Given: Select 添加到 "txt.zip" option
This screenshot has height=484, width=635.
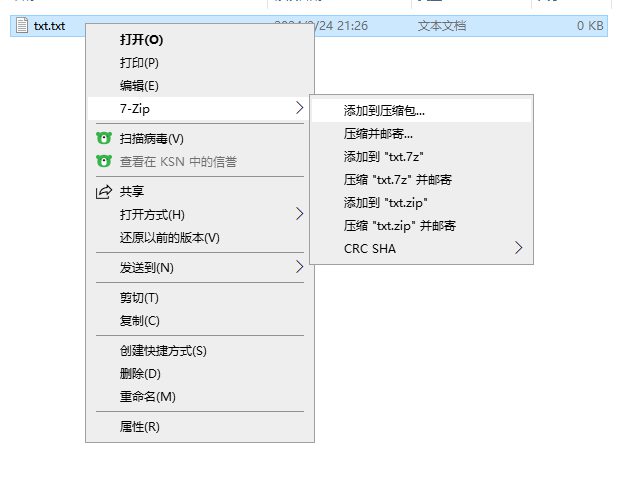Looking at the screenshot, I should [386, 203].
